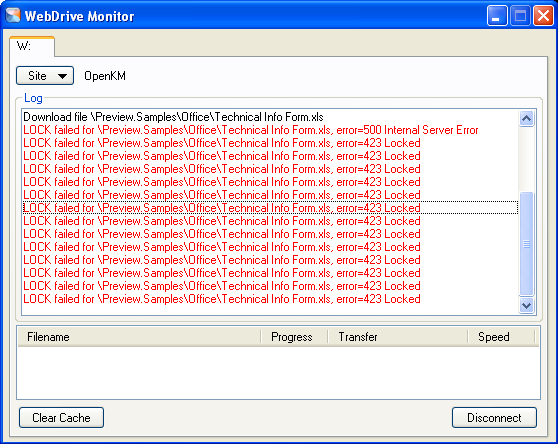This screenshot has height=444, width=558.
Task: Click the Progress column header
Action: point(294,337)
